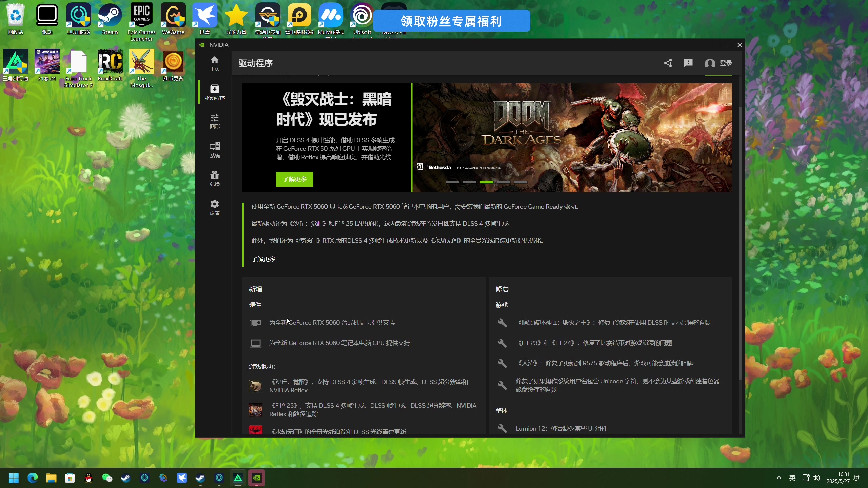Go to the 主页 home section in NVIDIA app

[x=214, y=64]
